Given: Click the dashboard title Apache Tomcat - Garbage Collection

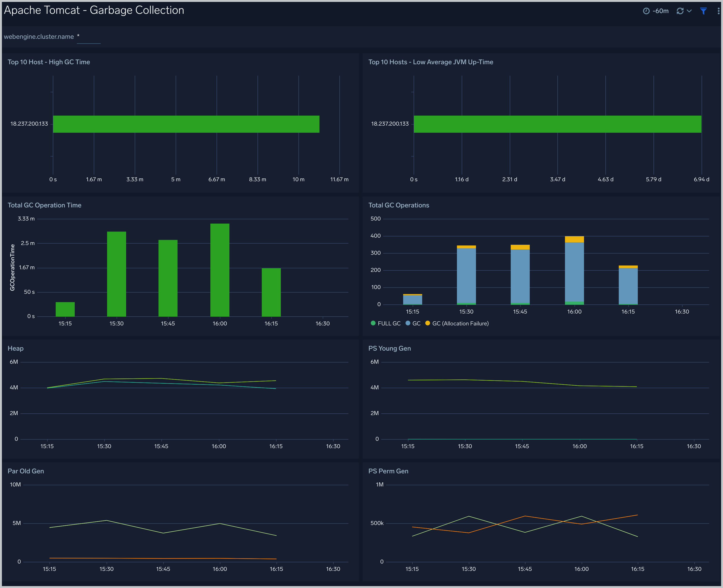Looking at the screenshot, I should [x=94, y=10].
